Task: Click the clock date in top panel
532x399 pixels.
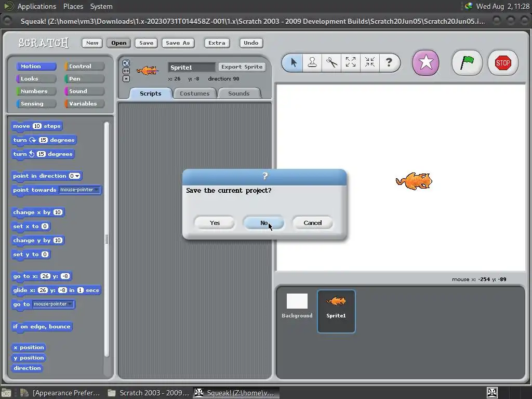Action: tap(502, 6)
